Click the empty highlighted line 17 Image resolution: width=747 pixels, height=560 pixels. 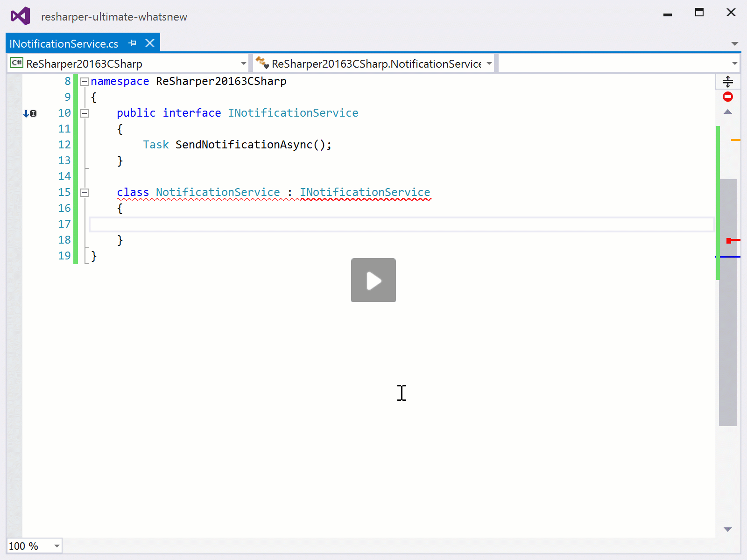coord(402,224)
